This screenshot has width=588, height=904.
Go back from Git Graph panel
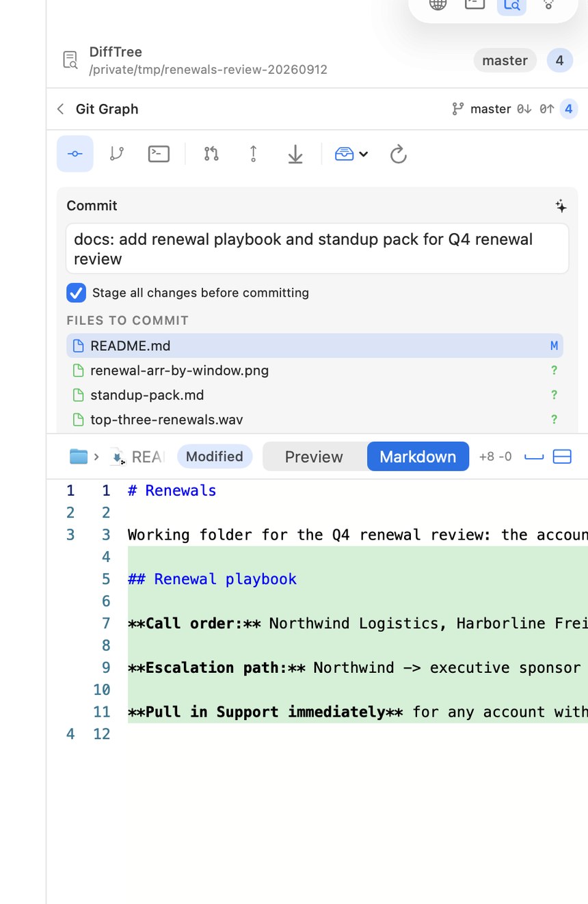click(x=61, y=109)
